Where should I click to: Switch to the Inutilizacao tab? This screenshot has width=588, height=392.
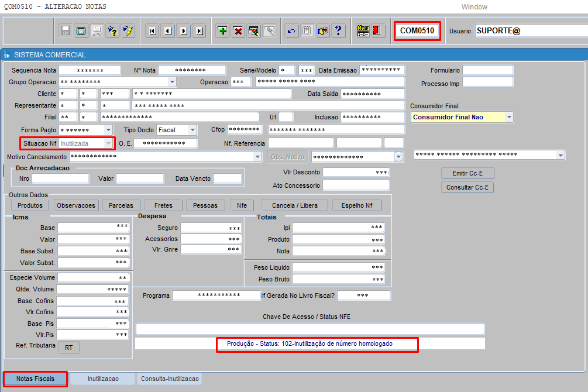click(102, 379)
